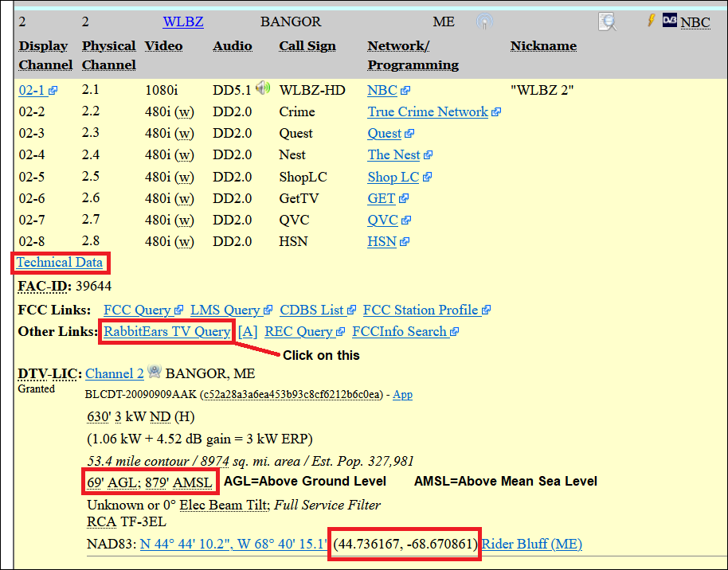Click the NBC label in header row

[695, 22]
